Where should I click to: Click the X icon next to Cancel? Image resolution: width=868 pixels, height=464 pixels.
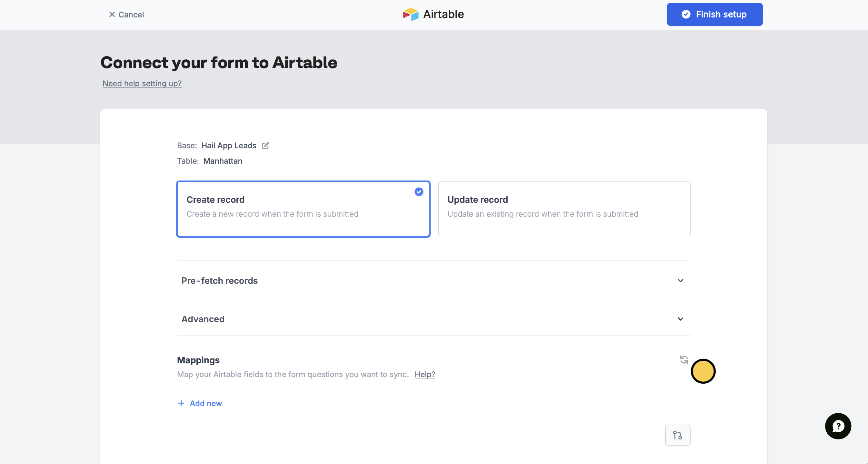click(x=112, y=15)
